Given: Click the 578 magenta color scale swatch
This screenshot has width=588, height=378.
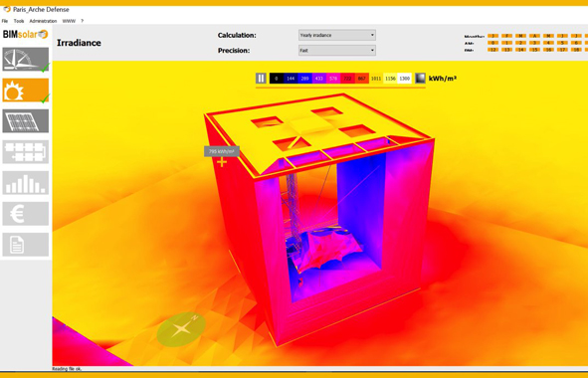Looking at the screenshot, I should (x=333, y=79).
